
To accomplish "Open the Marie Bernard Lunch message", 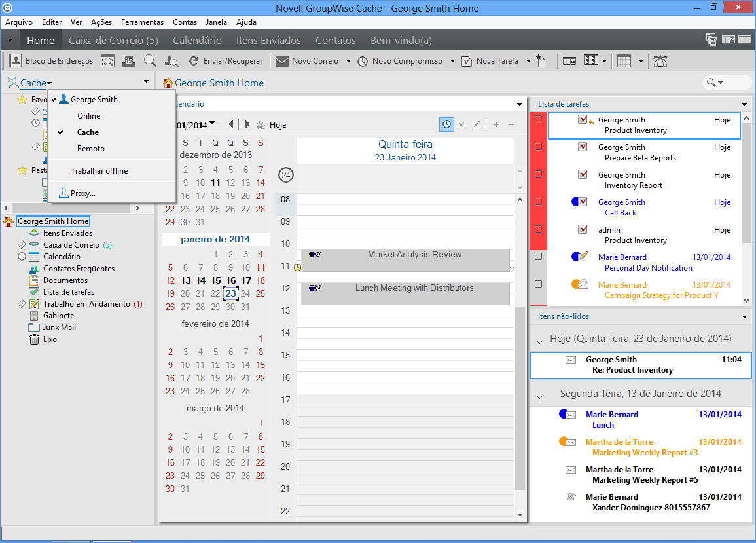I will click(640, 419).
